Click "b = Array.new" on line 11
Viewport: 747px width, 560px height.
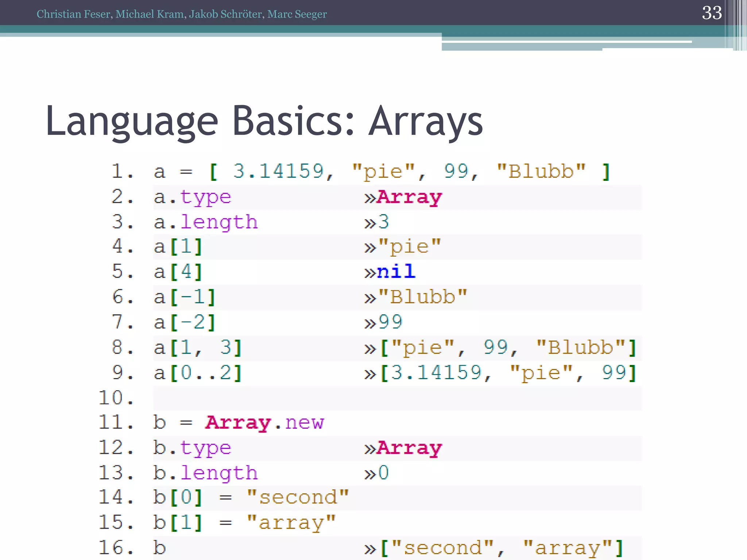[x=239, y=423]
